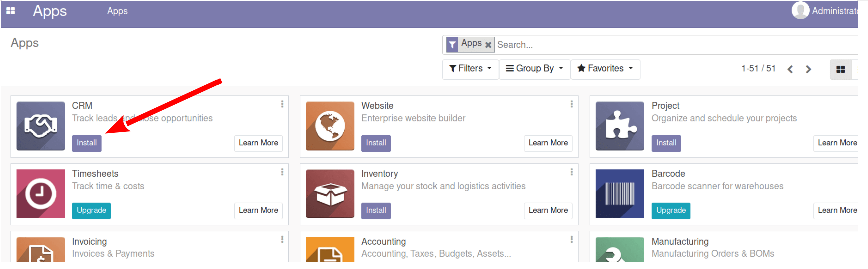The height and width of the screenshot is (269, 868).
Task: Remove the Apps filter facet
Action: click(488, 45)
